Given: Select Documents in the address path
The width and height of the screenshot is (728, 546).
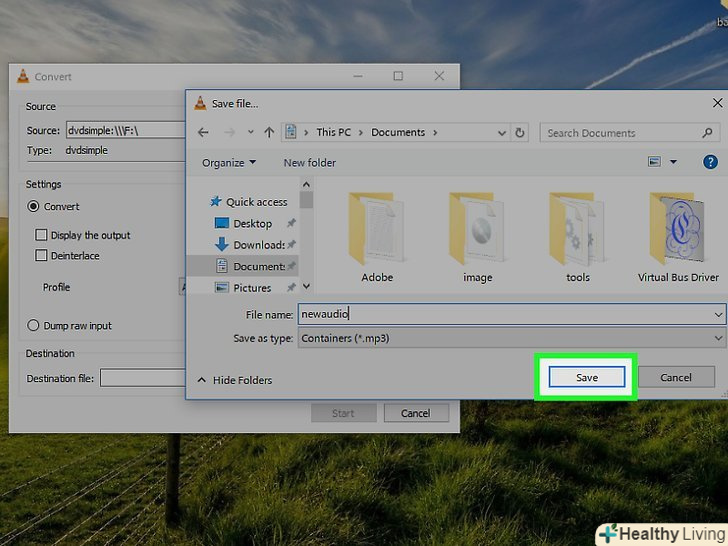Looking at the screenshot, I should coord(398,132).
